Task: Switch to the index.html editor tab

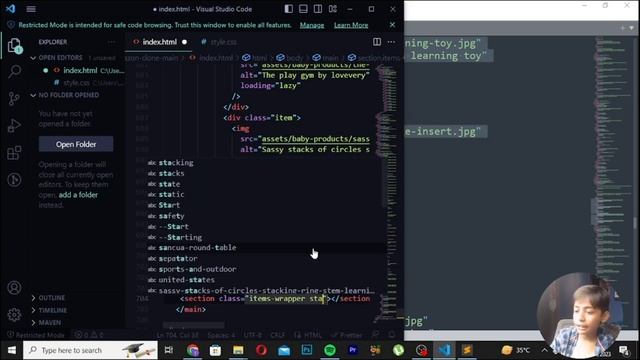Action: tap(159, 42)
